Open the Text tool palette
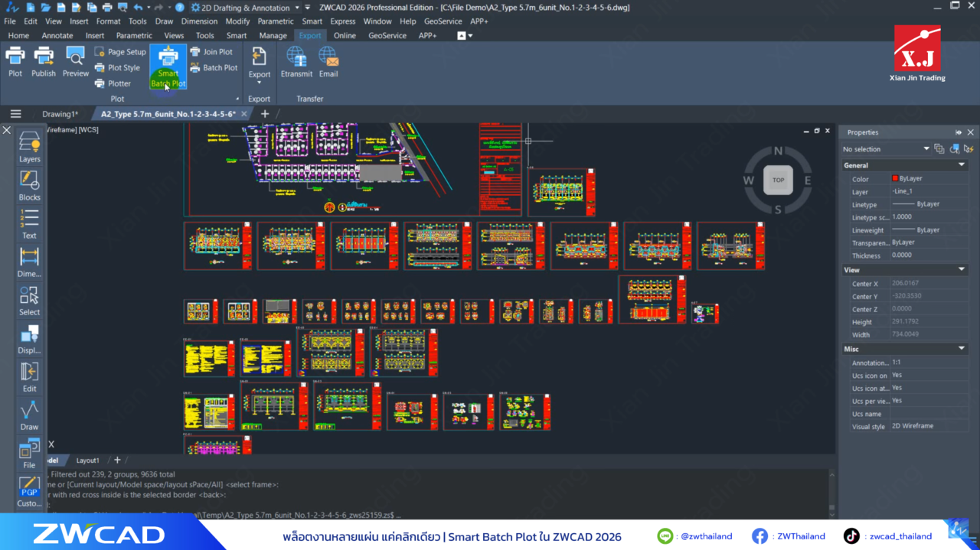 coord(30,223)
